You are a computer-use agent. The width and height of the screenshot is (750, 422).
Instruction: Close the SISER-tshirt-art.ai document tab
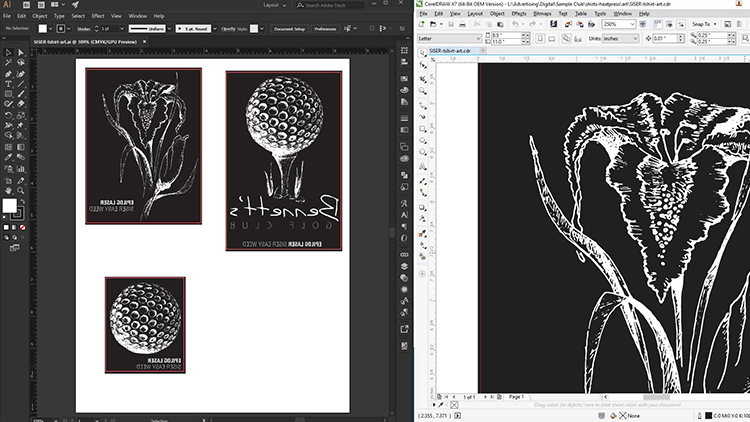click(x=144, y=42)
